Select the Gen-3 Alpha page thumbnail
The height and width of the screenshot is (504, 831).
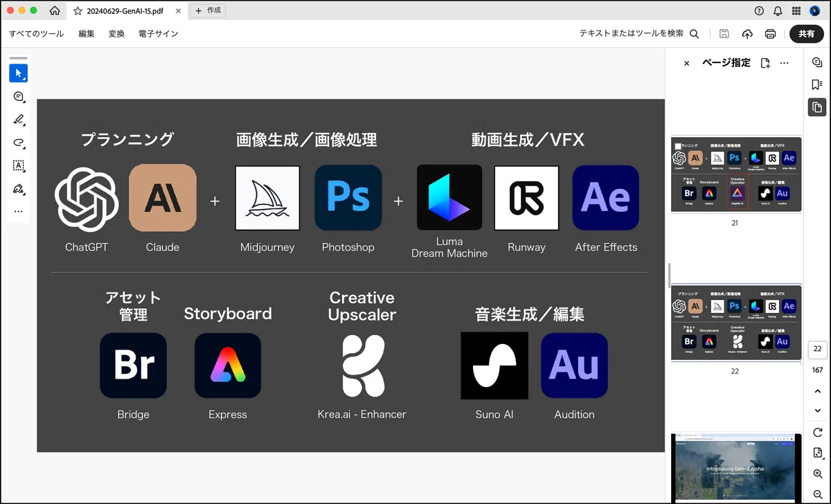pyautogui.click(x=737, y=468)
